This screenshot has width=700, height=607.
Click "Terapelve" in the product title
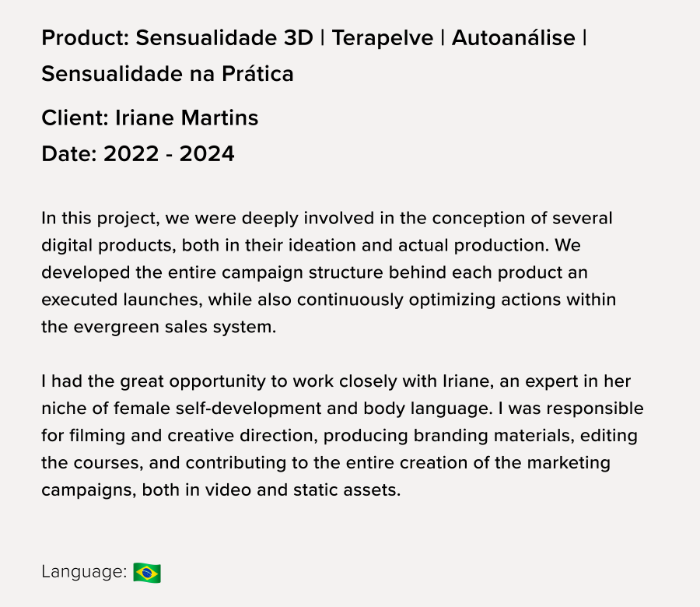tap(383, 37)
